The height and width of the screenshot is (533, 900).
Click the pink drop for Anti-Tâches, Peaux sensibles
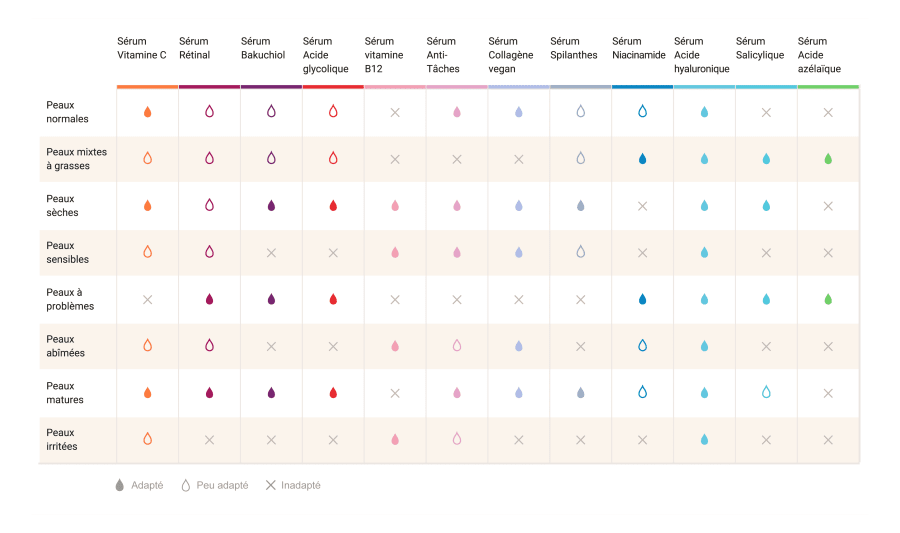point(457,253)
